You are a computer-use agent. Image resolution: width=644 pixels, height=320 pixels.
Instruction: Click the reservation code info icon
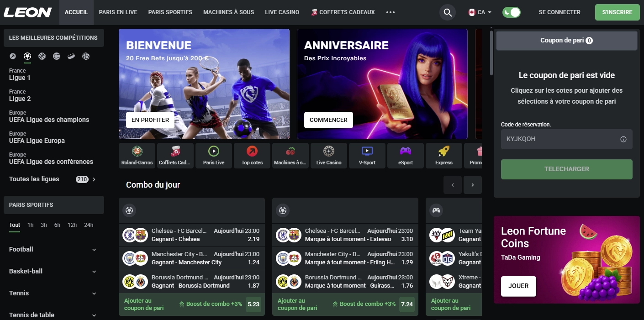pyautogui.click(x=623, y=139)
